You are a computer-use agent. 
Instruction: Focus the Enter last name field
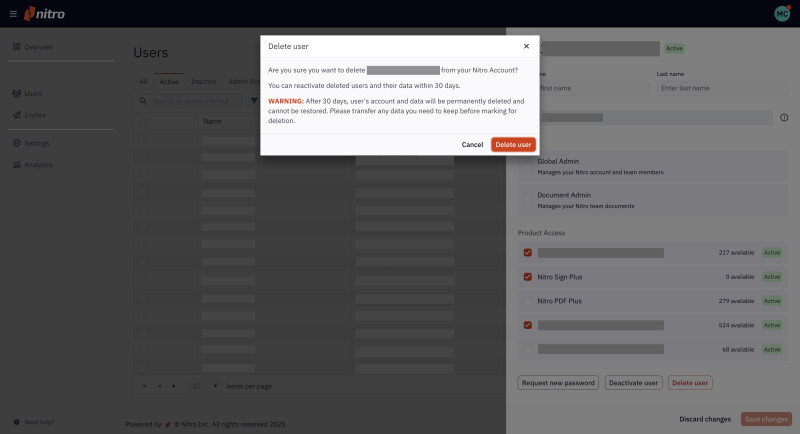(x=721, y=88)
